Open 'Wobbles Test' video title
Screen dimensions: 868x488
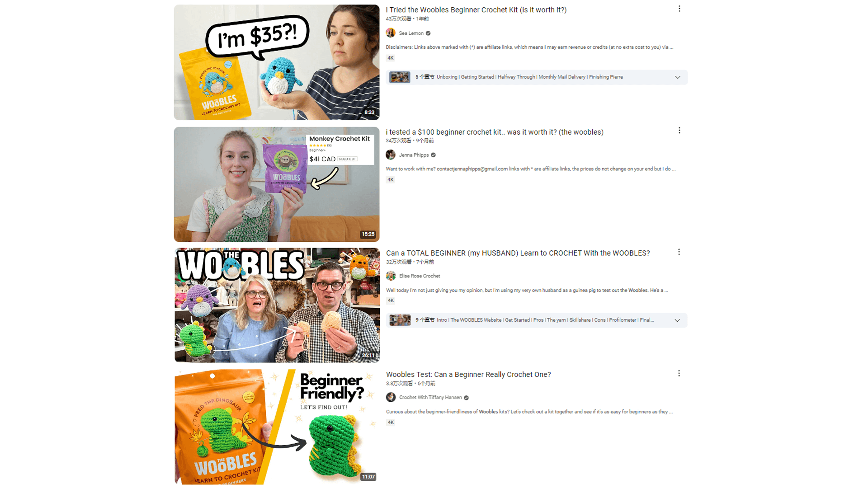(x=468, y=375)
